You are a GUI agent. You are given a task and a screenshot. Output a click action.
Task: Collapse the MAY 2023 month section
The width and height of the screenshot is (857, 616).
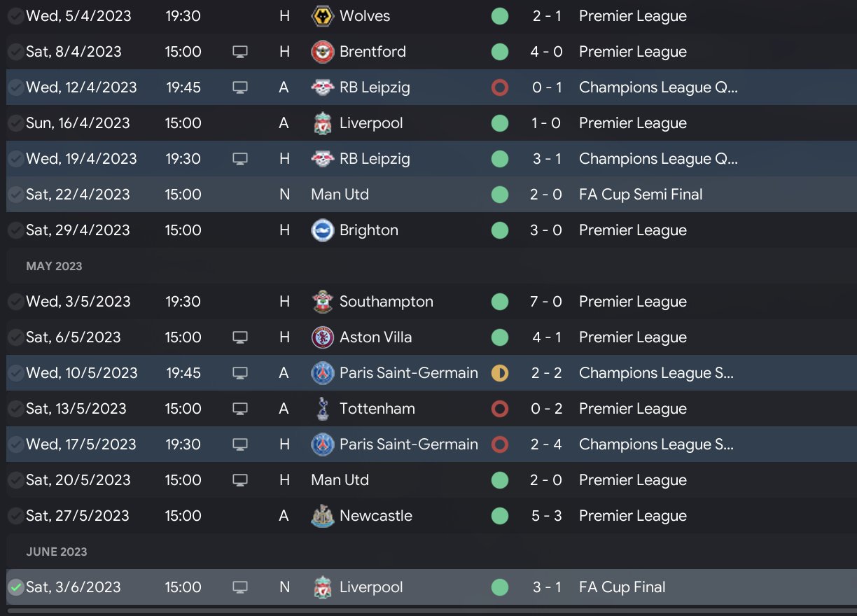point(54,266)
